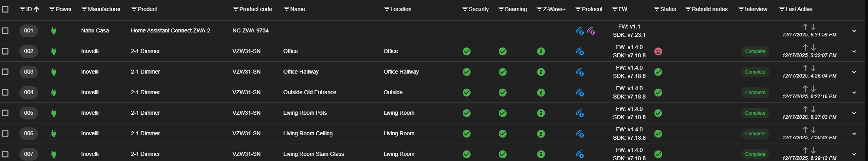Viewport: 868px width, 161px height.
Task: Expand the Living Room Stain Glass row
Action: [854, 154]
